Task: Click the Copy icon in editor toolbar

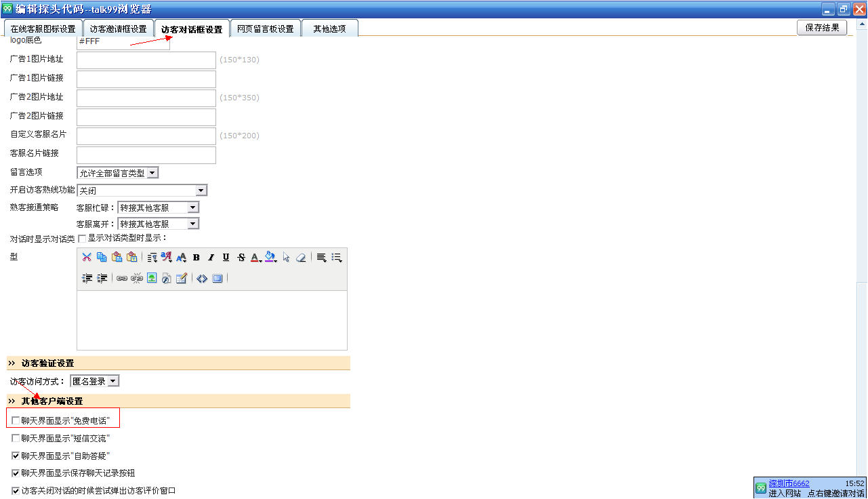Action: (102, 258)
